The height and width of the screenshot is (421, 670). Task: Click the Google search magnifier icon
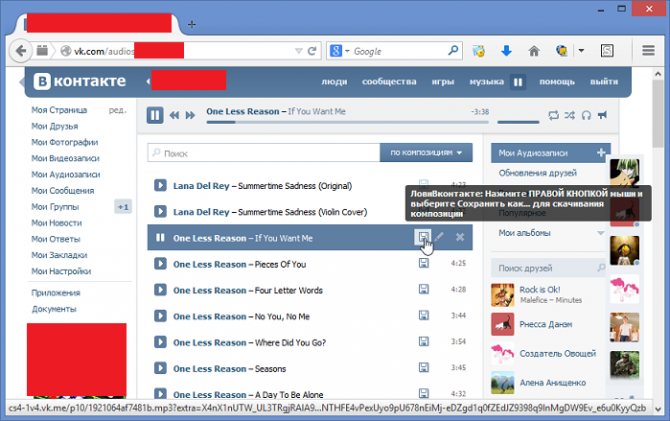point(453,50)
